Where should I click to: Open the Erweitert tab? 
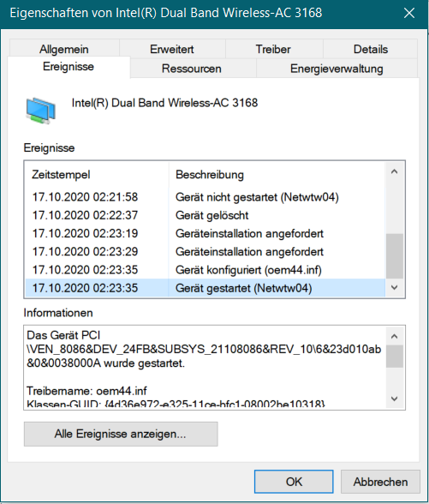pos(172,49)
